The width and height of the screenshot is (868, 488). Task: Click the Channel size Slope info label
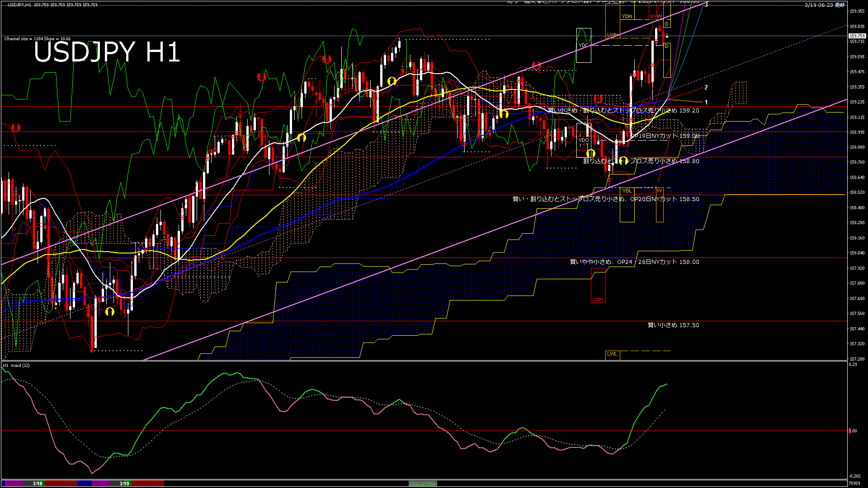38,39
